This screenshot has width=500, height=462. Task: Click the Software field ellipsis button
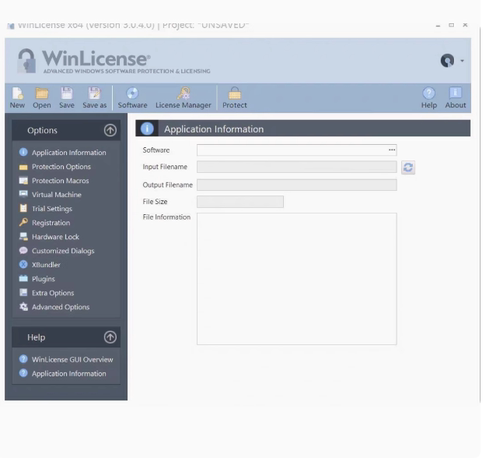point(392,150)
